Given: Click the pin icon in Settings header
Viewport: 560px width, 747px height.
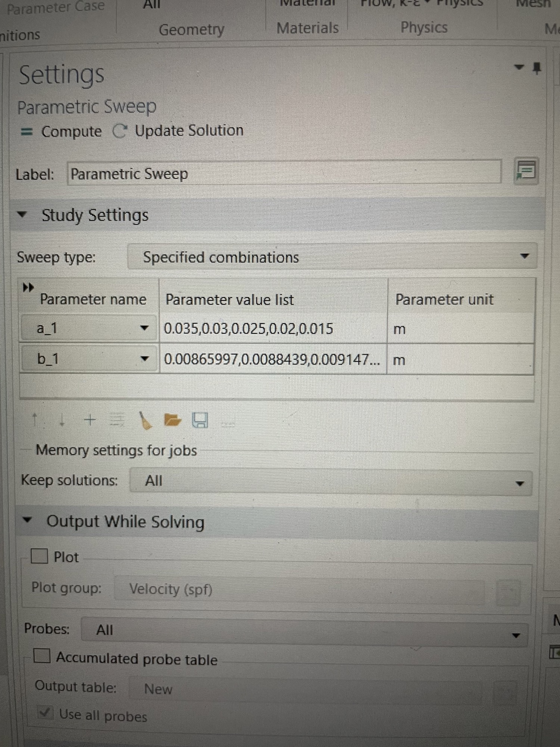Looking at the screenshot, I should [536, 68].
